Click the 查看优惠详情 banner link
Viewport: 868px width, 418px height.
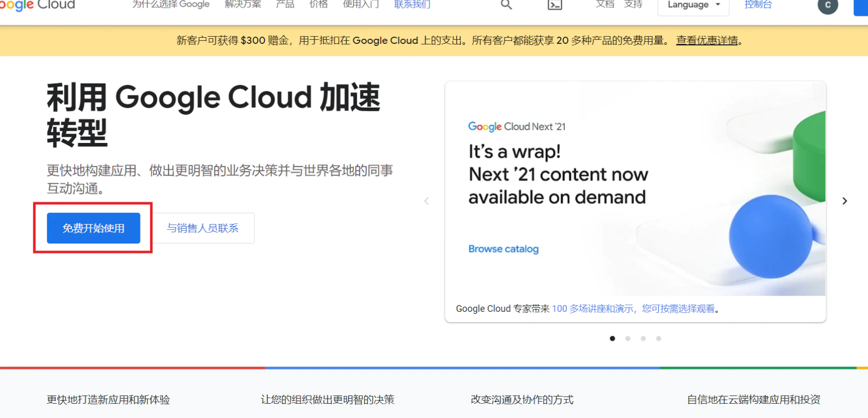[x=707, y=40]
